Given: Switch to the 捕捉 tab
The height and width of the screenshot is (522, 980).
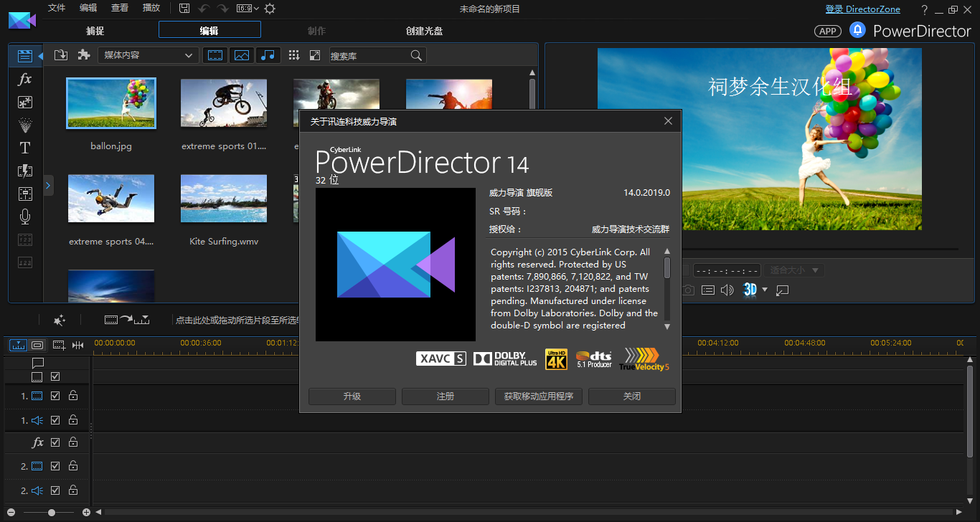Looking at the screenshot, I should point(95,31).
